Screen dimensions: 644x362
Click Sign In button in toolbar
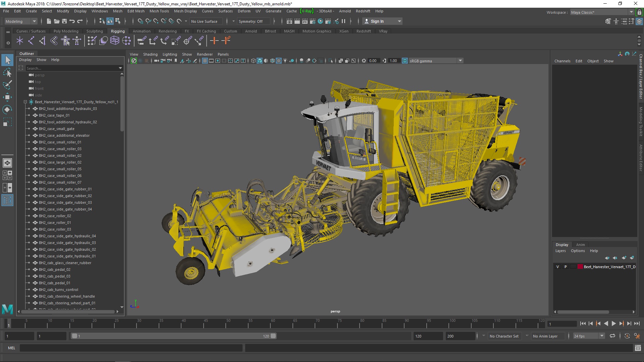pyautogui.click(x=377, y=21)
